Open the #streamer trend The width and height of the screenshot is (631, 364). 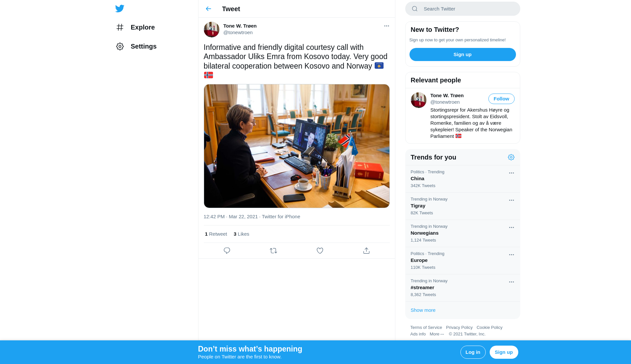point(463,288)
